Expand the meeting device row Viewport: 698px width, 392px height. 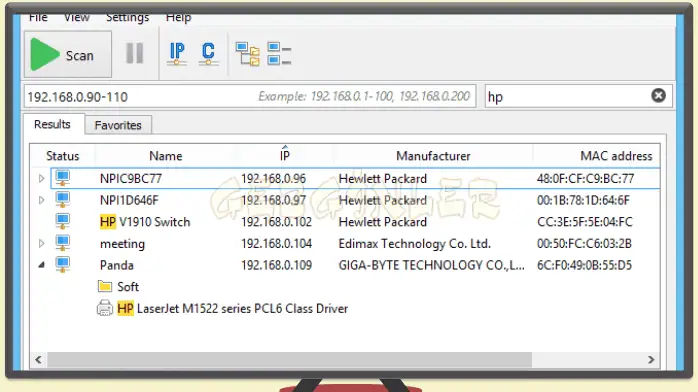pyautogui.click(x=41, y=243)
